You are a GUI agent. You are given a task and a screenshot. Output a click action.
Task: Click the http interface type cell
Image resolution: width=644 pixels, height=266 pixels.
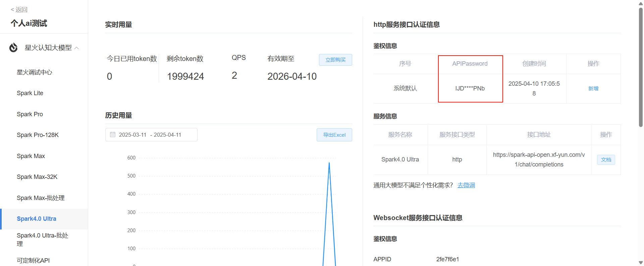[x=457, y=159]
